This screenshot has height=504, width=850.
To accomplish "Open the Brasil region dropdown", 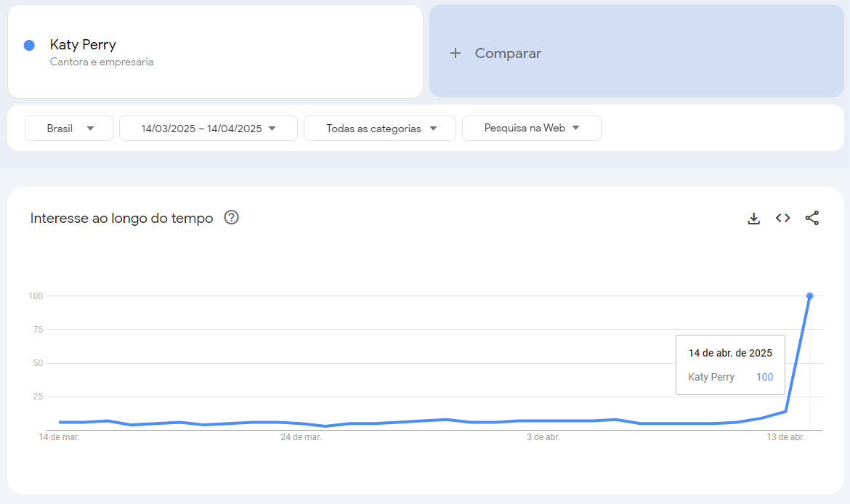I will pos(69,129).
